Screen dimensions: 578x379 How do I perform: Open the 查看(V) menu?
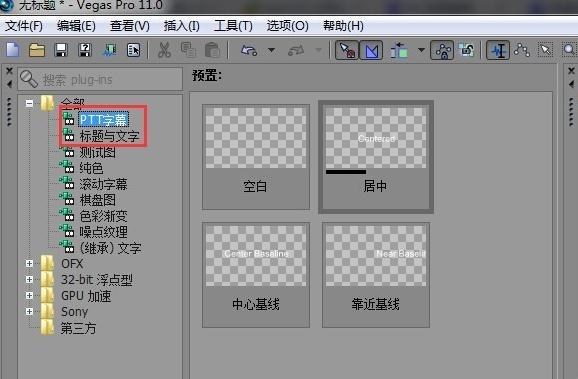click(x=129, y=26)
